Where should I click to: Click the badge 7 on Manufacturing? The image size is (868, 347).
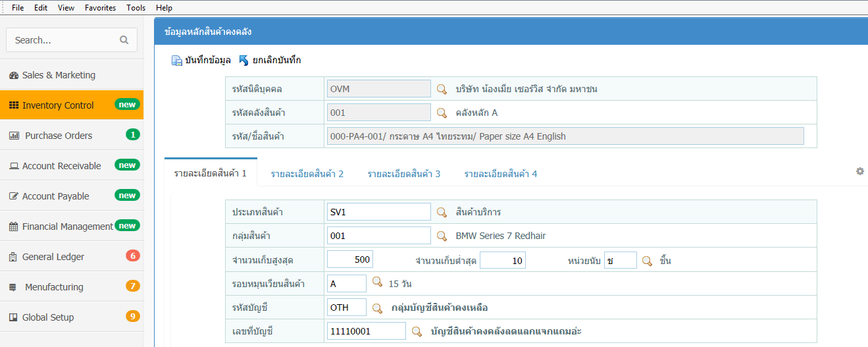133,286
